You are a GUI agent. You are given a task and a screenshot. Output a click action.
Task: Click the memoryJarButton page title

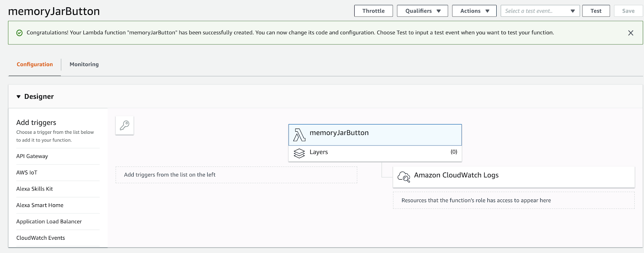[x=54, y=11]
